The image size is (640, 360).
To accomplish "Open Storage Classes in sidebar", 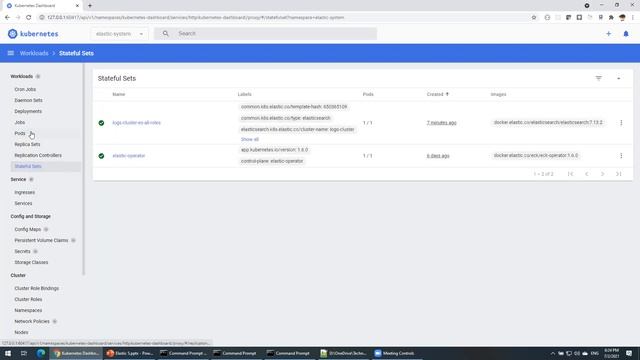I will coord(31,262).
